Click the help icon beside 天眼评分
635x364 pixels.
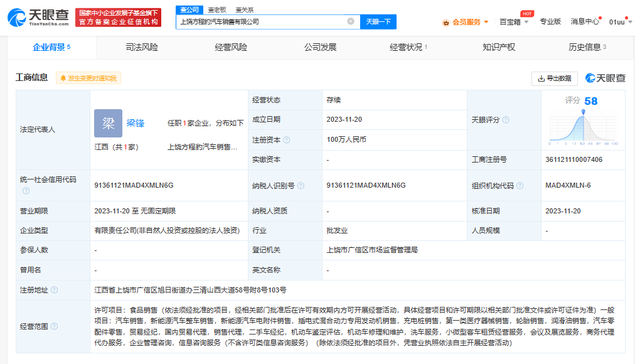tap(506, 120)
